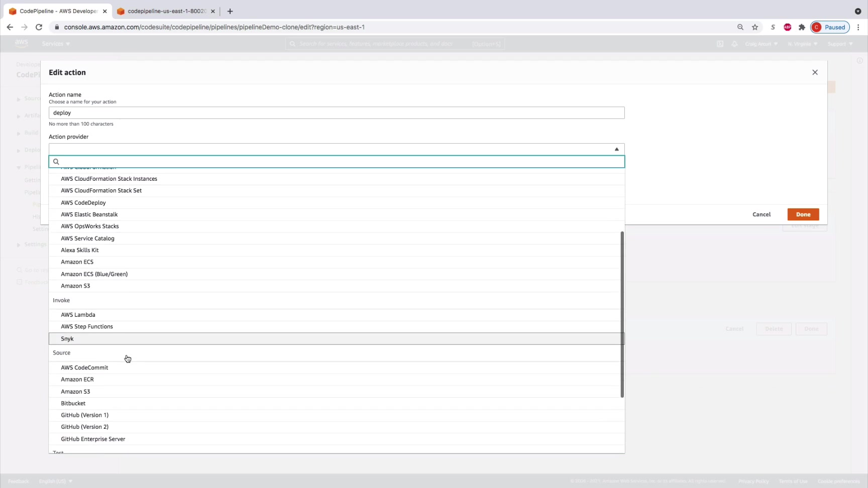Click the browser forward arrow
The image size is (868, 488).
click(24, 27)
